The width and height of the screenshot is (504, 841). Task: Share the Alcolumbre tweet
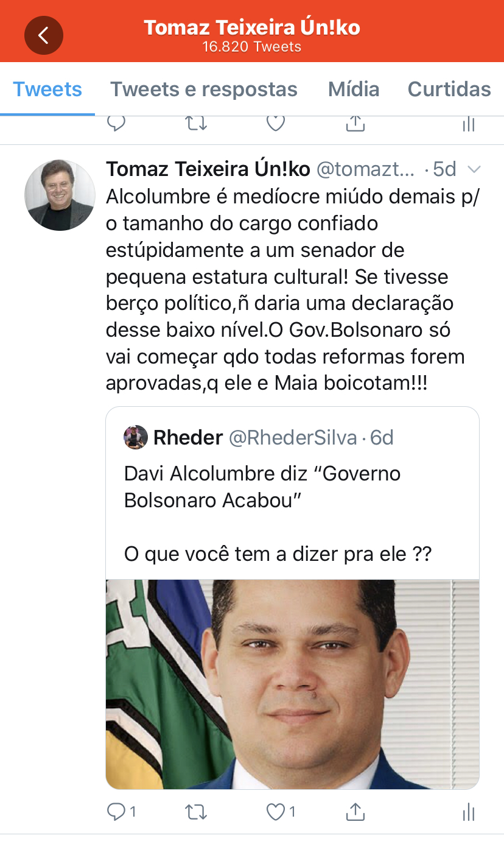(355, 811)
